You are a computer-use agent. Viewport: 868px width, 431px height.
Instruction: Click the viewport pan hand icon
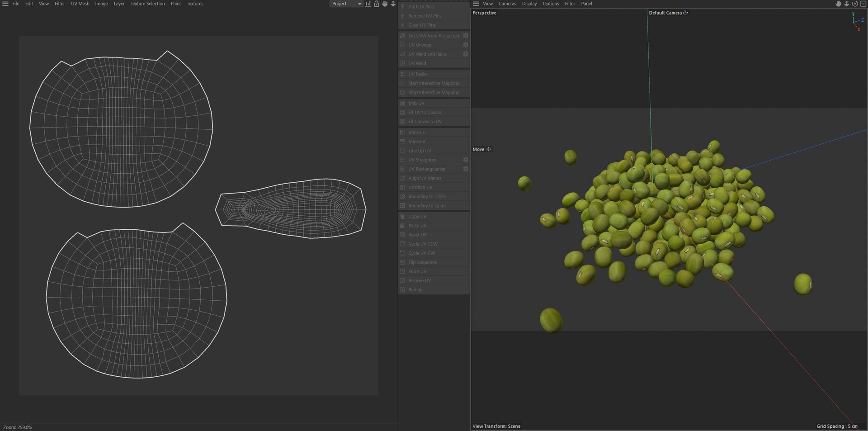pyautogui.click(x=838, y=4)
